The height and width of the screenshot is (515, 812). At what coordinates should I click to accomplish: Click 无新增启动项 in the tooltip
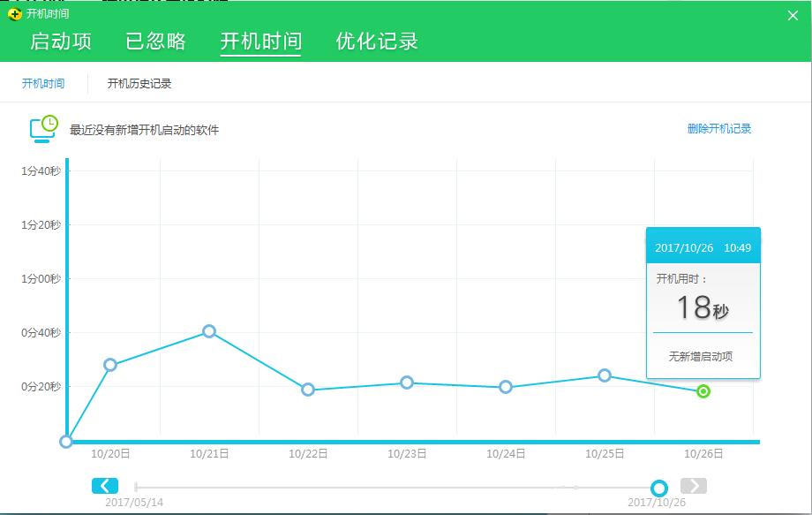[700, 357]
